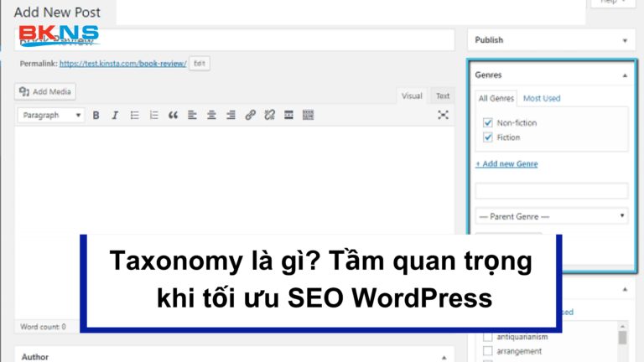Toggle italic formatting in the editor toolbar
This screenshot has width=644, height=362.
pyautogui.click(x=115, y=116)
